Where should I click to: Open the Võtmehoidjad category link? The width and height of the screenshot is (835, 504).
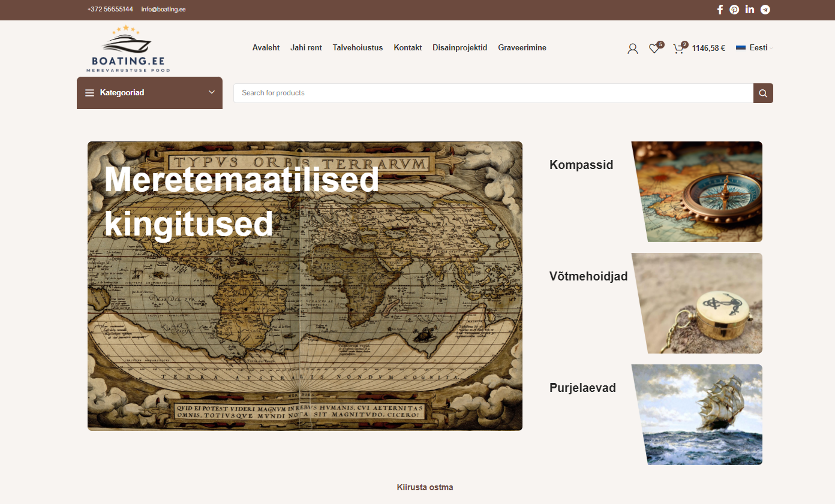click(x=588, y=276)
